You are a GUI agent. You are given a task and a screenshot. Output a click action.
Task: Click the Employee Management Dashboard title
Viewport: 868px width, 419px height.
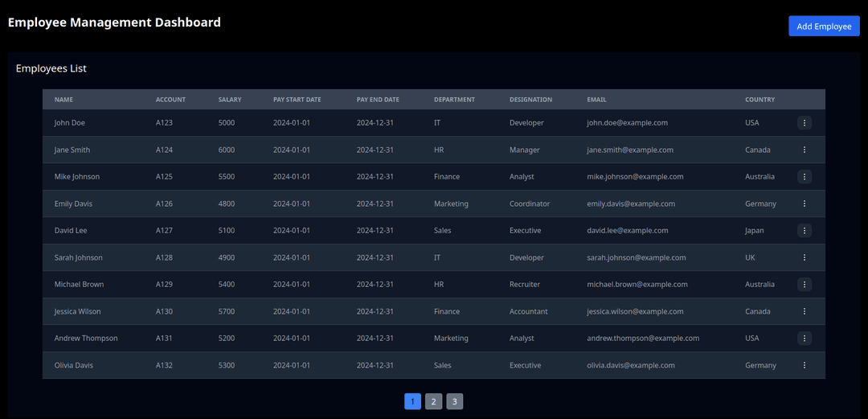coord(114,23)
